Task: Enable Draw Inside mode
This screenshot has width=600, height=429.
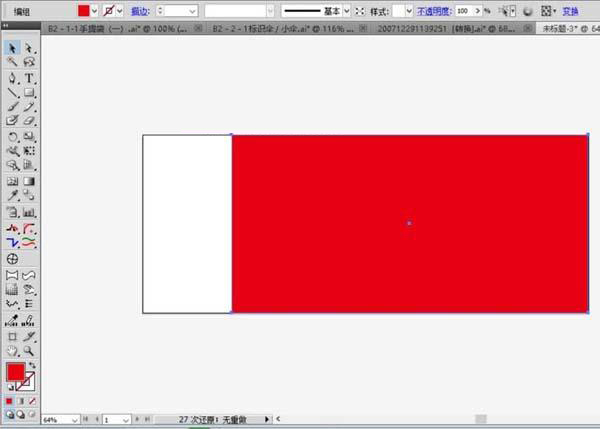Action: point(32,414)
